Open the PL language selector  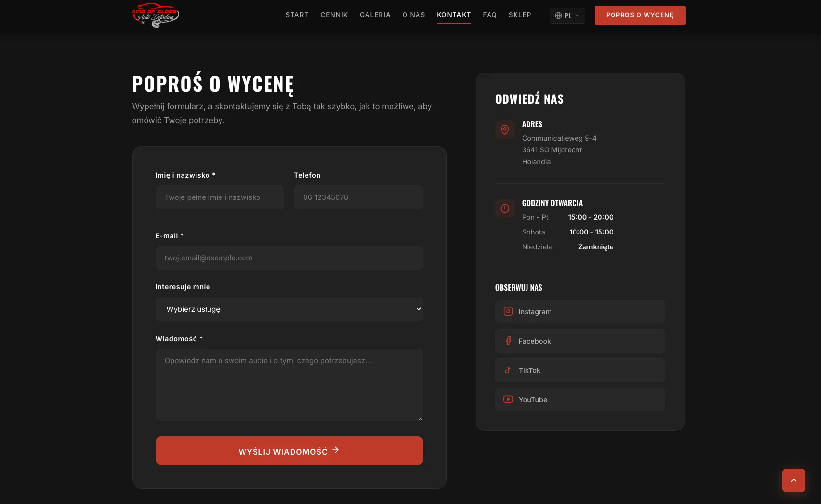567,16
